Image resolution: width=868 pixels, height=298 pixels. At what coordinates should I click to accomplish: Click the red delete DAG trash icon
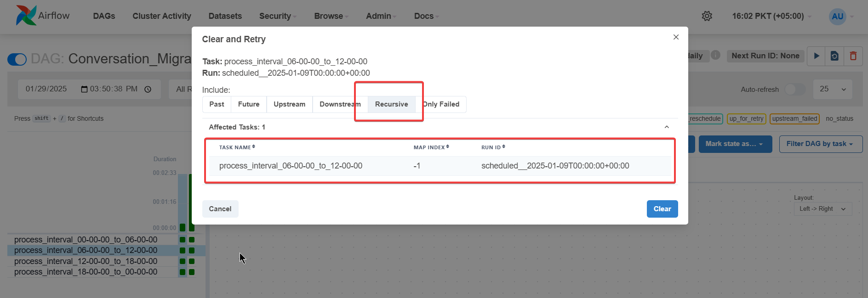pyautogui.click(x=853, y=56)
